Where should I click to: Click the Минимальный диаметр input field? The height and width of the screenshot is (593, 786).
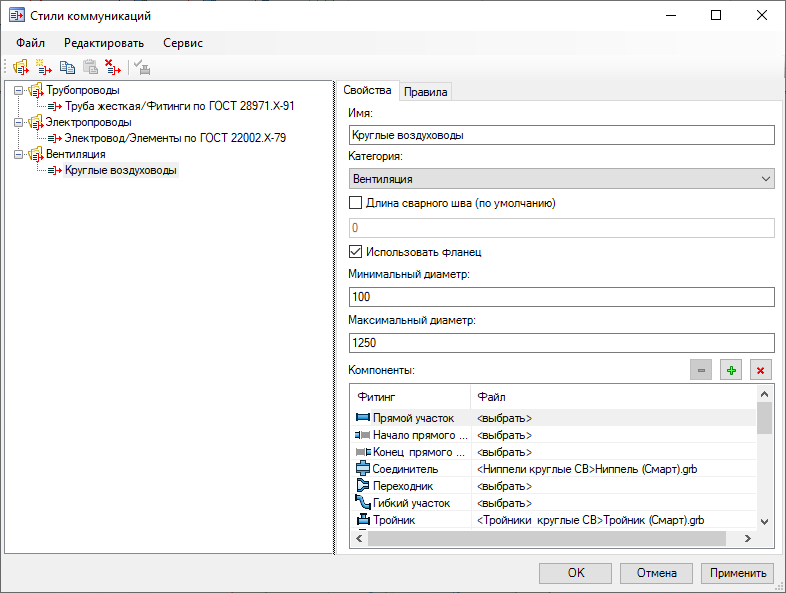[562, 297]
